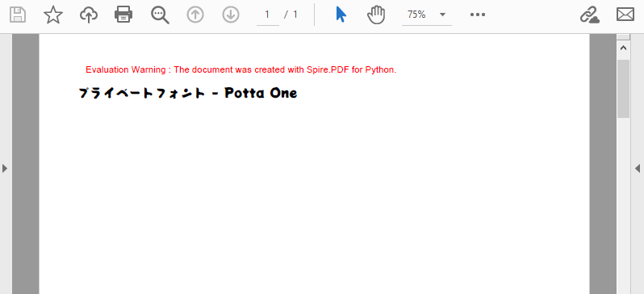
Task: Go to next page with the down arrow
Action: click(231, 15)
